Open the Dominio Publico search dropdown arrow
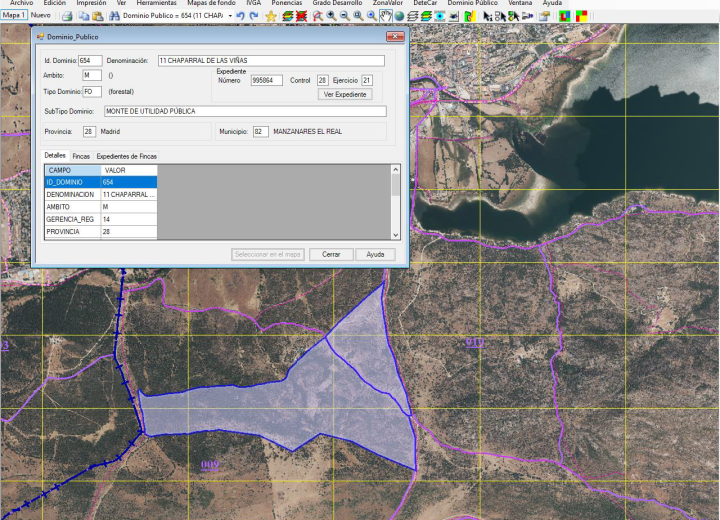 (230, 16)
